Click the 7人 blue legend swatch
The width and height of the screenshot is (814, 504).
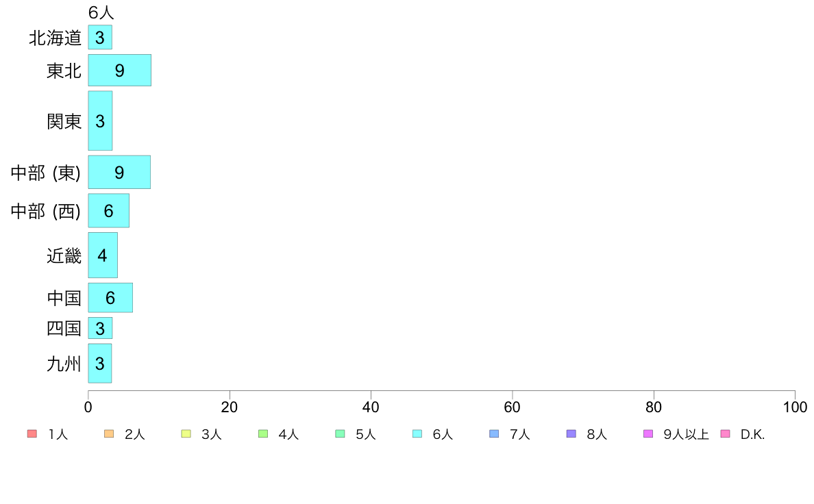click(494, 434)
